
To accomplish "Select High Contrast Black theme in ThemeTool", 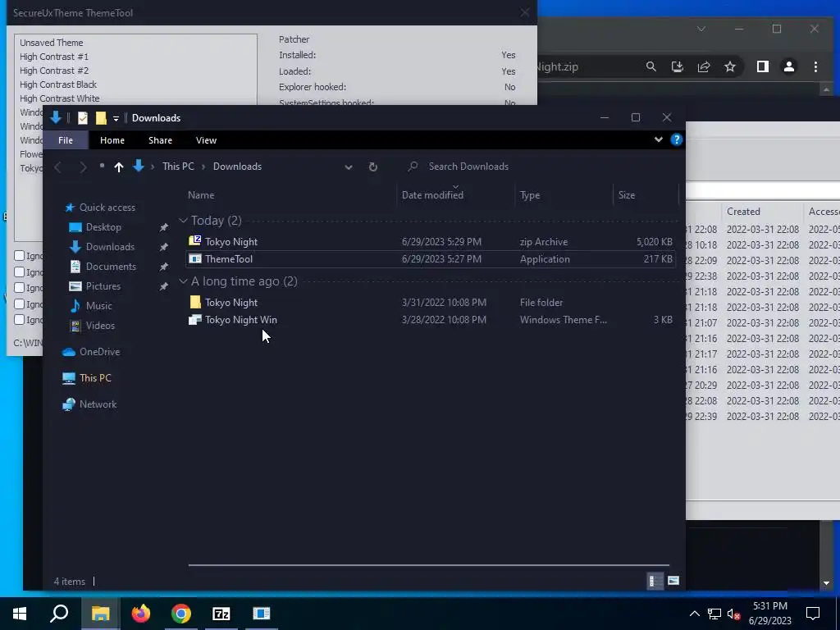I will [x=58, y=84].
